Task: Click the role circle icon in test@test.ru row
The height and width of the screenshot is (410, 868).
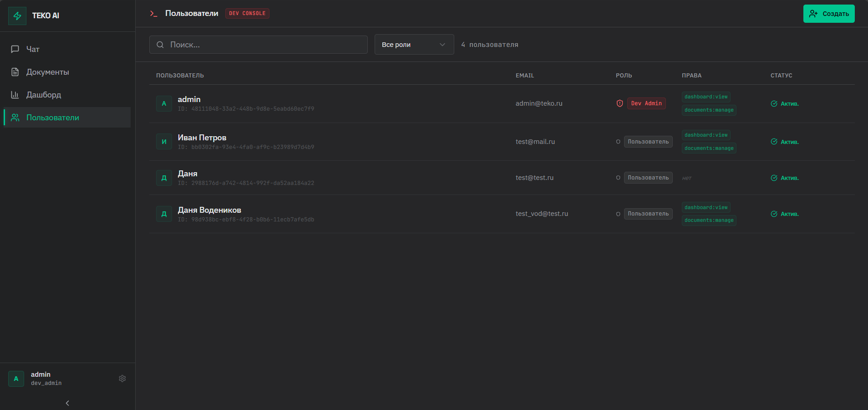Action: [618, 178]
